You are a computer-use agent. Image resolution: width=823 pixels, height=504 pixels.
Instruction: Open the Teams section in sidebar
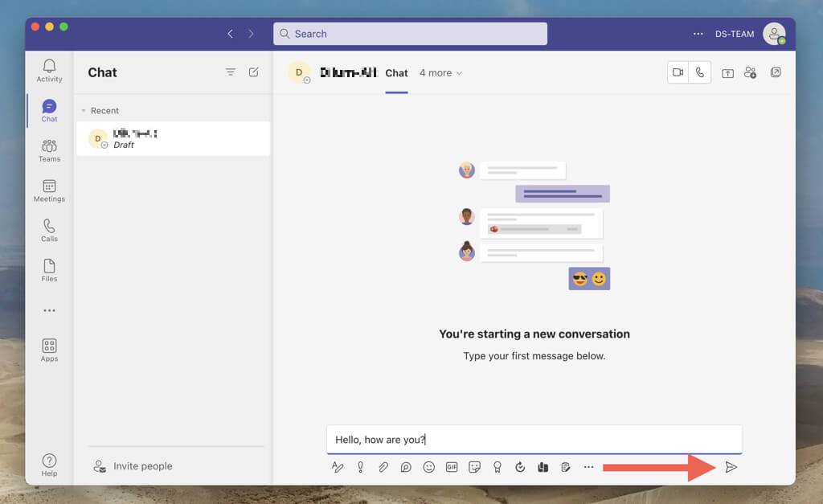49,150
